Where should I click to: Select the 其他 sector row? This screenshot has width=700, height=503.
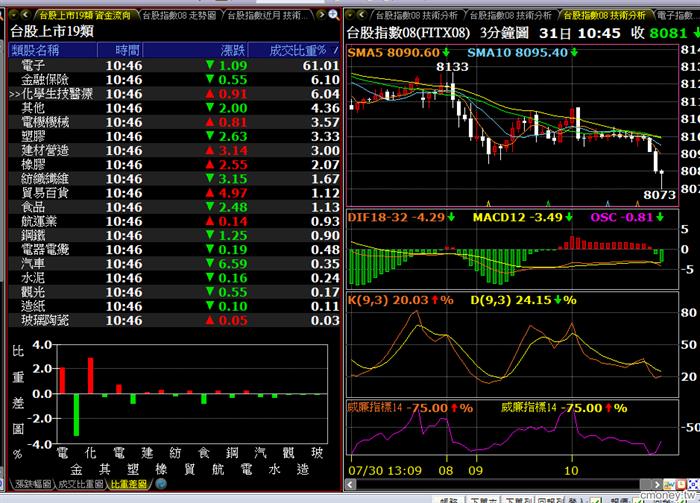[x=174, y=108]
